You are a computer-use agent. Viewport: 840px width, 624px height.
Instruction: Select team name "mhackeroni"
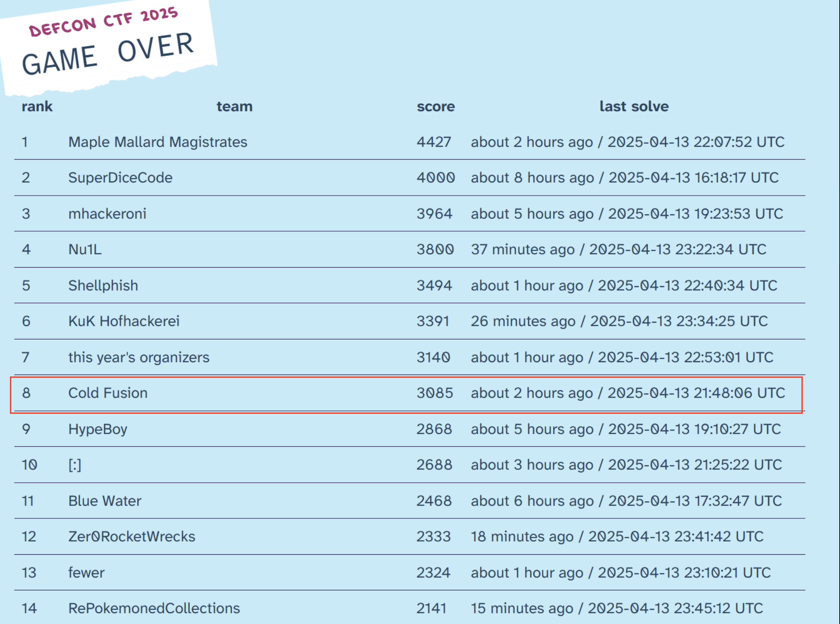107,214
